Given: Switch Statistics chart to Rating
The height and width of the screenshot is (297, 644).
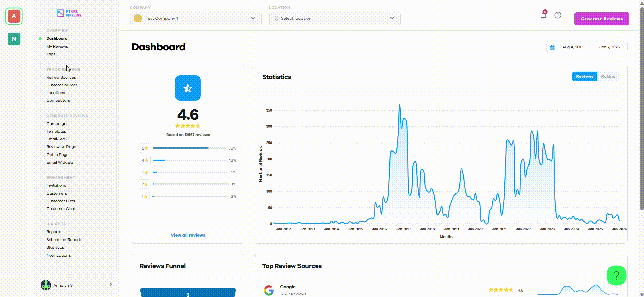Looking at the screenshot, I should click(x=608, y=76).
